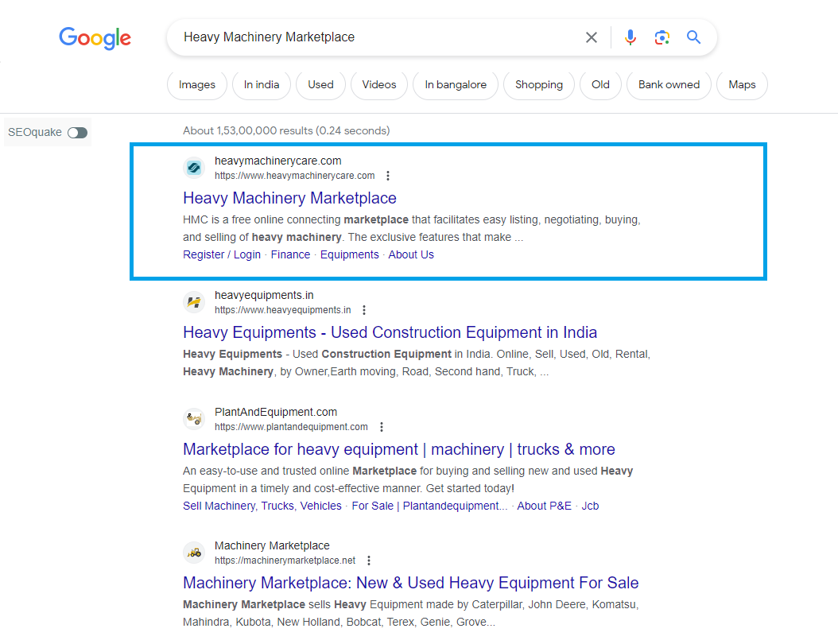Image resolution: width=838 pixels, height=644 pixels.
Task: Click PlantAndEquipment.com favicon
Action: 194,419
